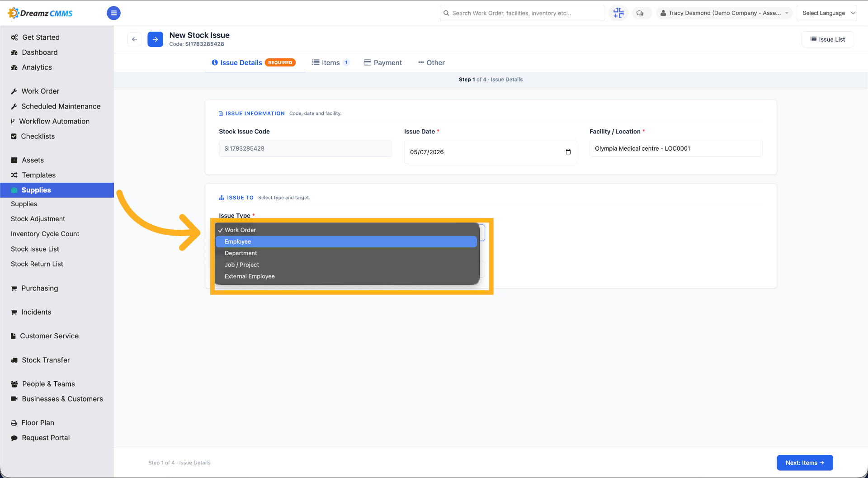868x478 pixels.
Task: Click the Scheduled Maintenance wrench icon
Action: click(x=14, y=106)
